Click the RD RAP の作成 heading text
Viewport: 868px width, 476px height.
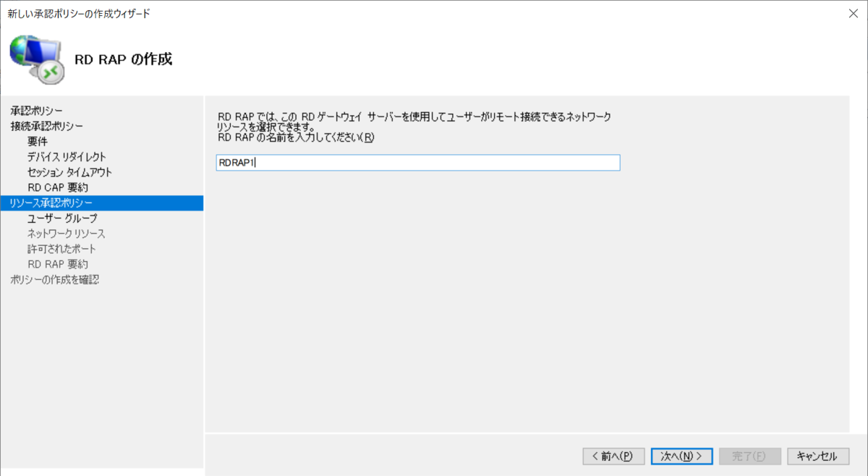click(x=124, y=59)
